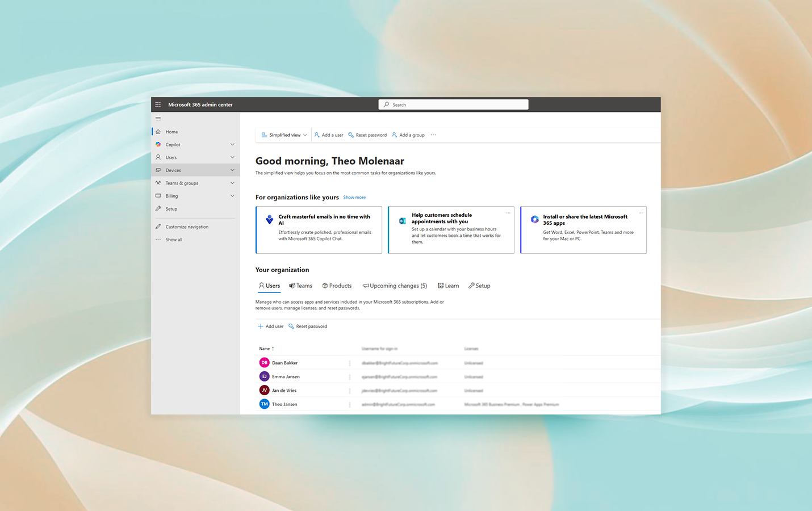Select the Jan de Vries name
This screenshot has width=812, height=511.
[x=284, y=391]
